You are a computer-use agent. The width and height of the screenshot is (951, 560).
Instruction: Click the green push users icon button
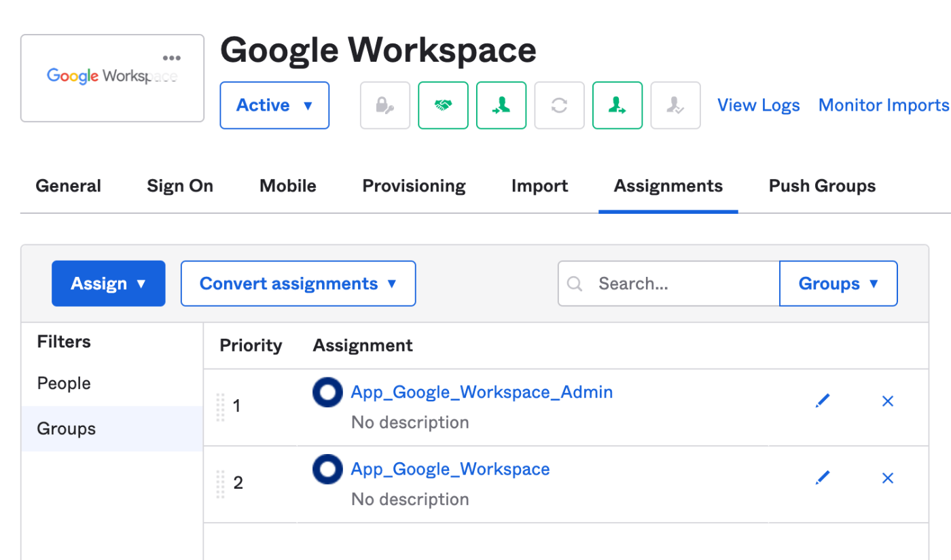(617, 105)
